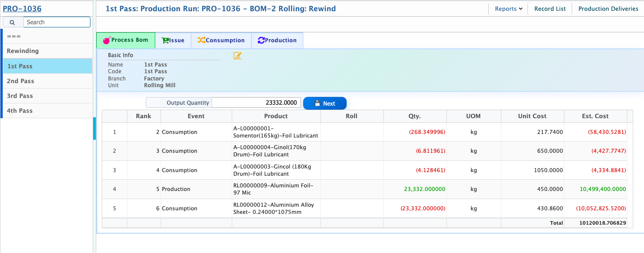
Task: Click the sidebar collapse handle
Action: point(95,129)
